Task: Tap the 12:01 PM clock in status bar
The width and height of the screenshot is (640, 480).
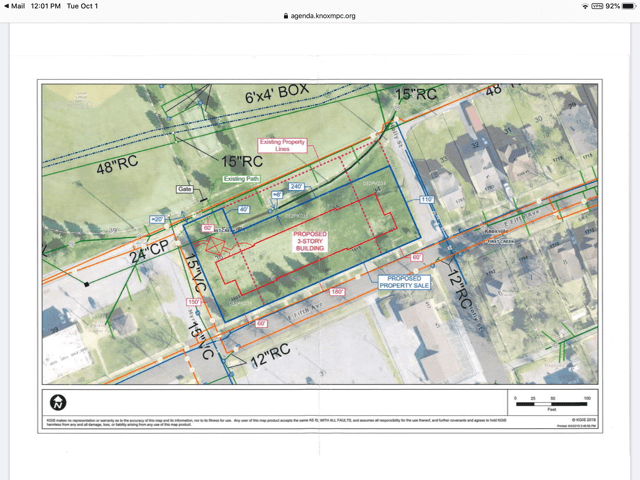Action: click(x=48, y=6)
